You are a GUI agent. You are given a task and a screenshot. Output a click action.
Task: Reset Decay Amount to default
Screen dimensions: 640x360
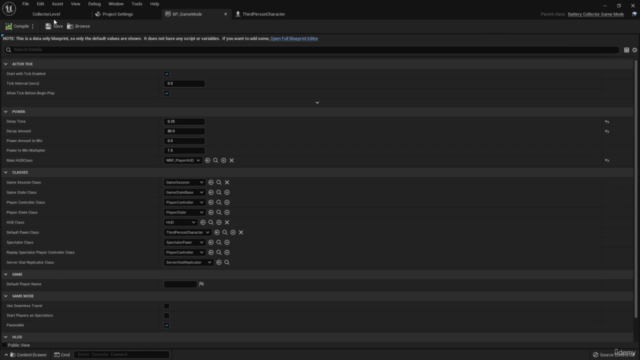[x=607, y=131]
